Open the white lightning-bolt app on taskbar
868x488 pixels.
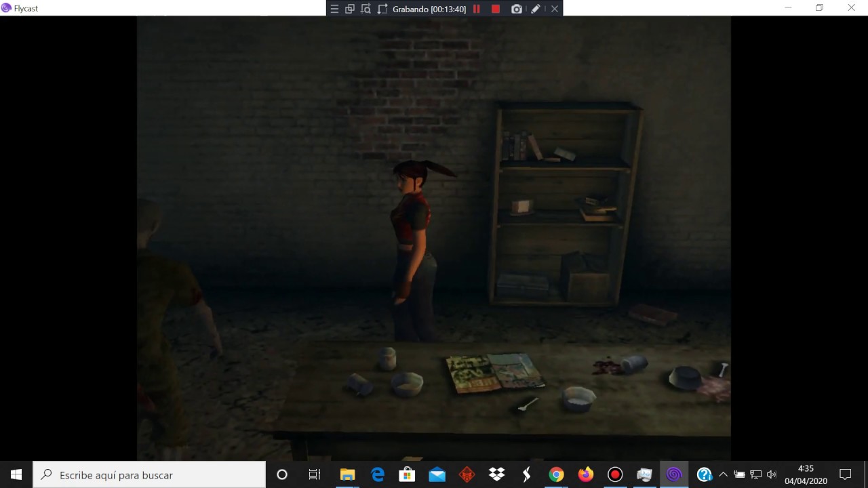tap(526, 475)
